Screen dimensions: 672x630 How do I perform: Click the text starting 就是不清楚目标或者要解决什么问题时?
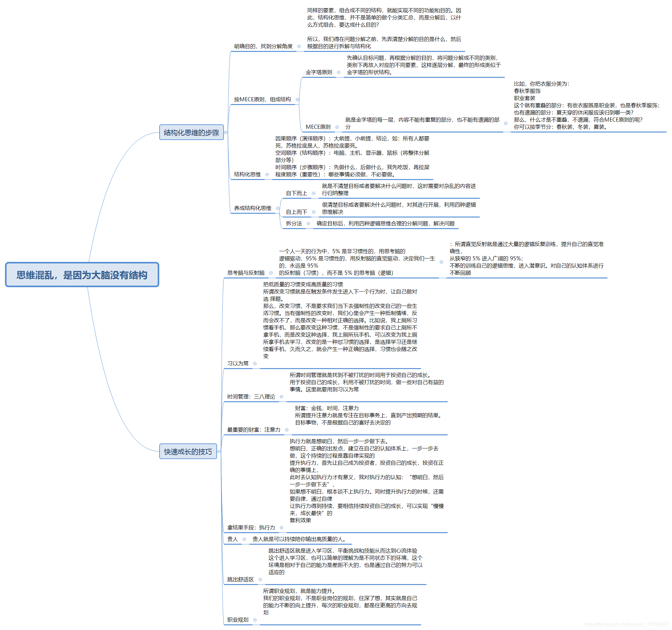pyautogui.click(x=398, y=189)
